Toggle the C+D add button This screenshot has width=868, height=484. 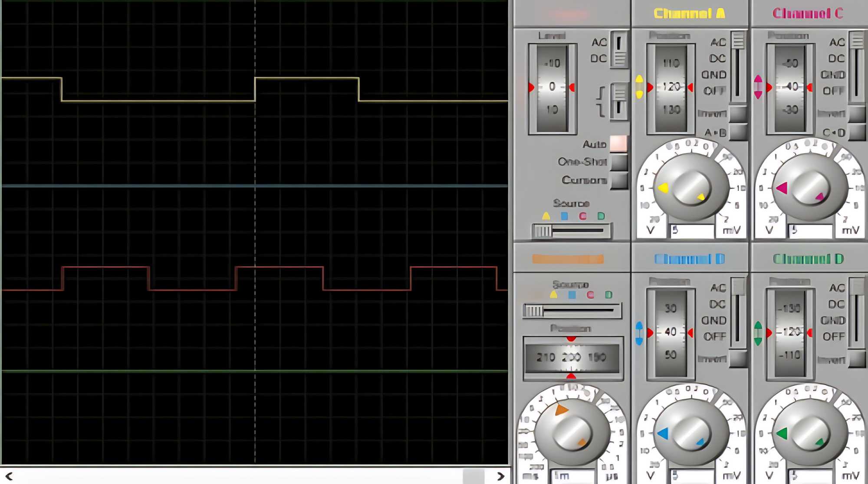tap(856, 132)
